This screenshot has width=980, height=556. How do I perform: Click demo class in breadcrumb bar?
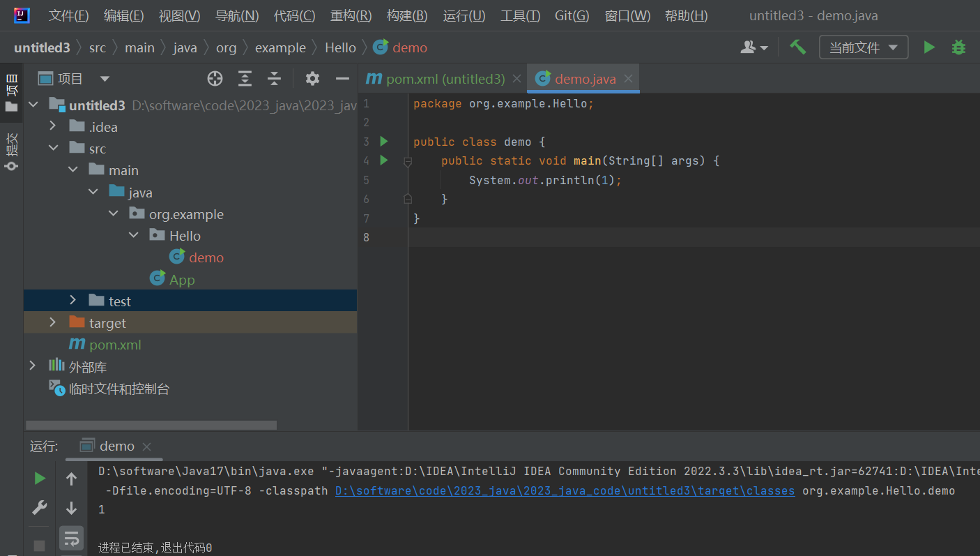pyautogui.click(x=400, y=47)
